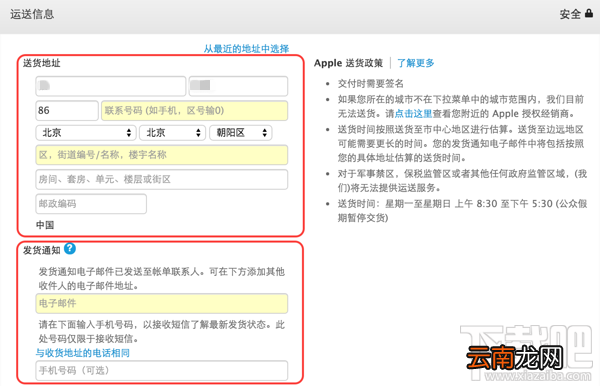Image resolution: width=600 pixels, height=386 pixels.
Task: Click the 电子邮件 email field
Action: 161,303
